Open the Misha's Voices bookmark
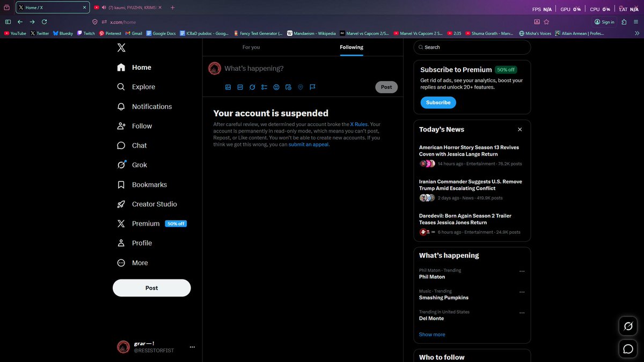Viewport: 644px width, 362px height. [x=535, y=33]
